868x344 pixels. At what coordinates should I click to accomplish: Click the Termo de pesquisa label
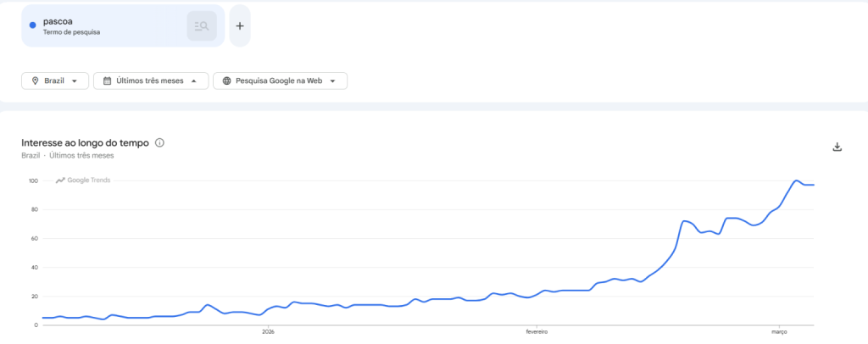(71, 32)
